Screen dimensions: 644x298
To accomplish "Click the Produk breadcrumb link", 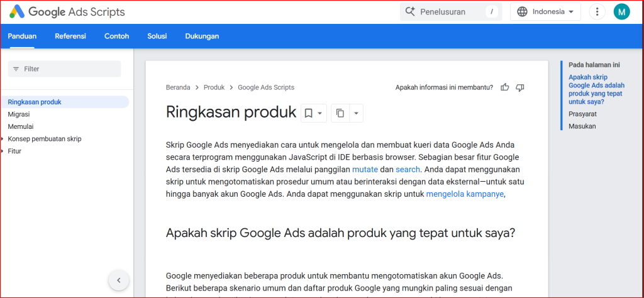I will (214, 87).
